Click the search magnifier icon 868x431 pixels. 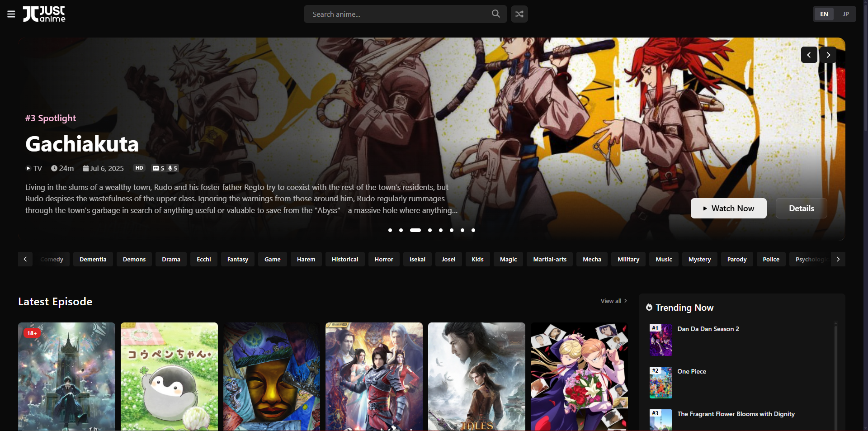496,14
